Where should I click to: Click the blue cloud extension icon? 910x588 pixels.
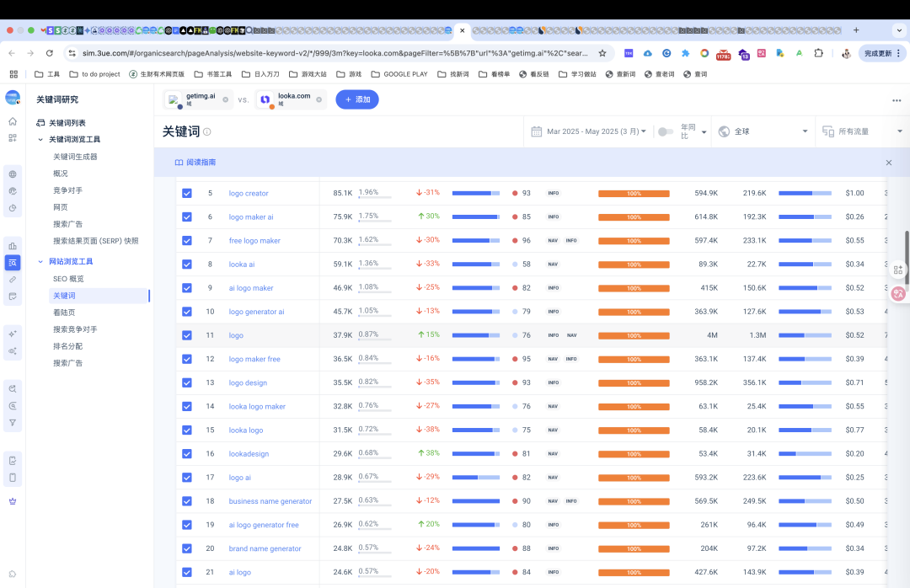click(x=648, y=53)
